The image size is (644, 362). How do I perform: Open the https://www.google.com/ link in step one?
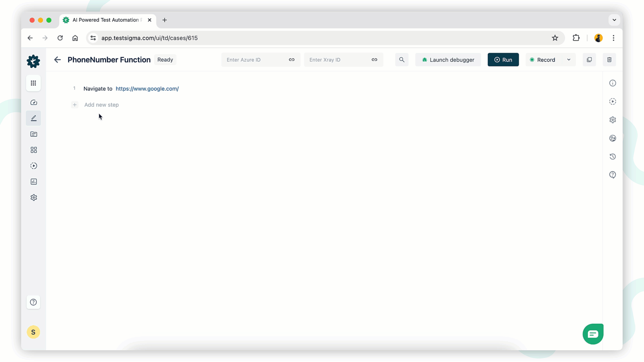pyautogui.click(x=147, y=88)
